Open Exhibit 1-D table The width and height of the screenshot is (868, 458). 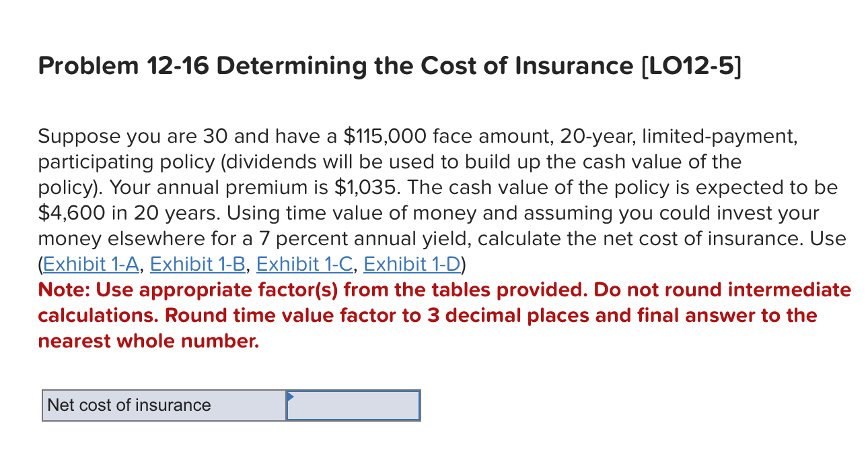pos(411,264)
